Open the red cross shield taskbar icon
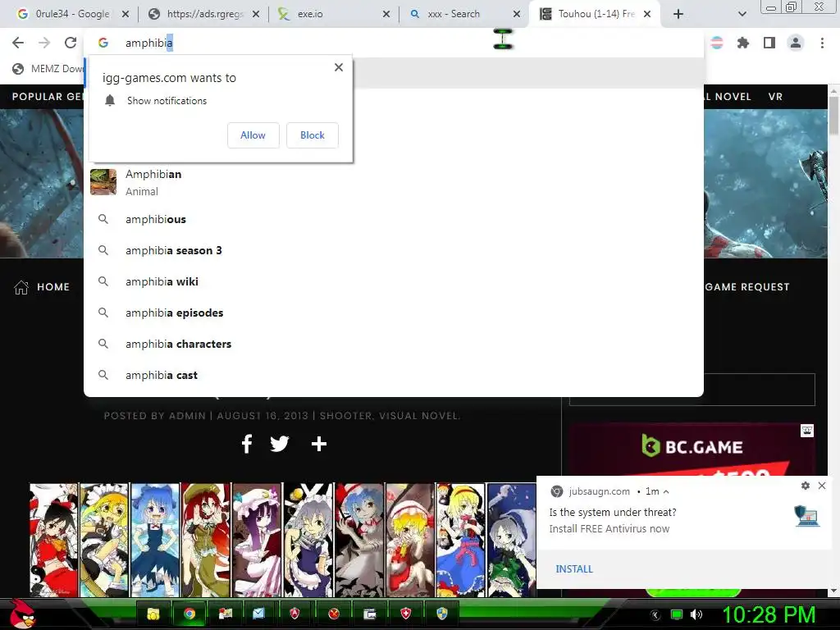Viewport: 840px width, 630px height. (x=405, y=614)
